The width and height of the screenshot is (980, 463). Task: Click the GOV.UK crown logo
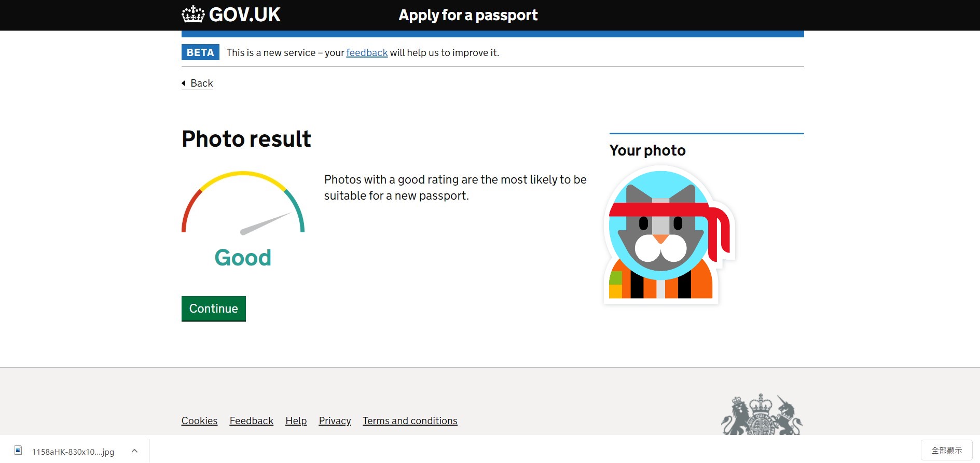point(193,15)
